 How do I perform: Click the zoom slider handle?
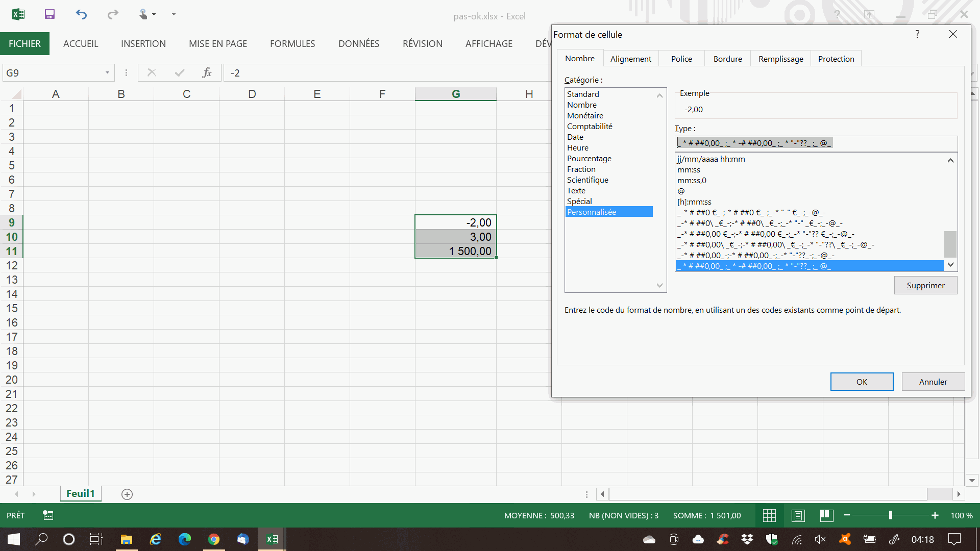(x=890, y=515)
